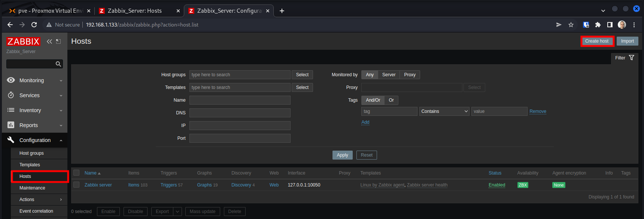
Task: Select Any for Monitored by
Action: coord(370,75)
